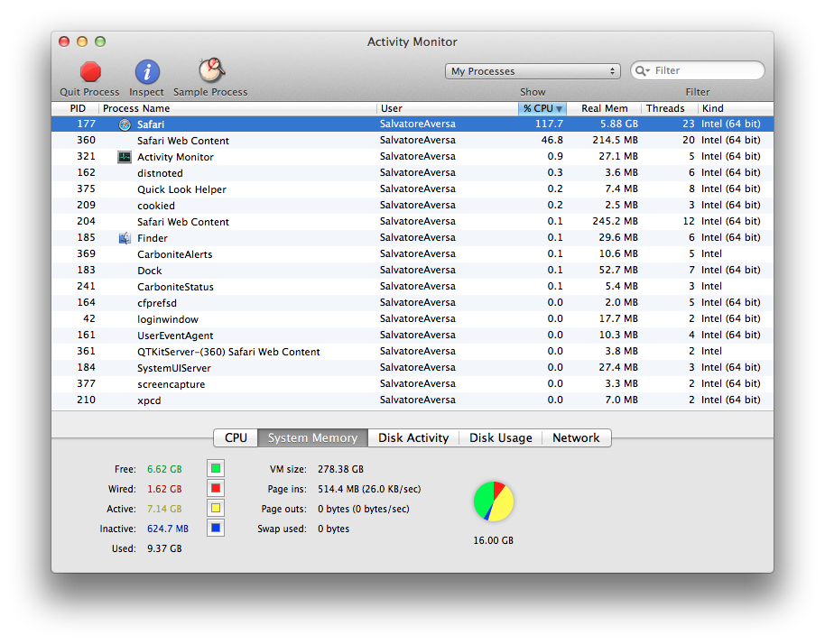Select the SystemUIServer process row
The image size is (825, 644).
(412, 368)
